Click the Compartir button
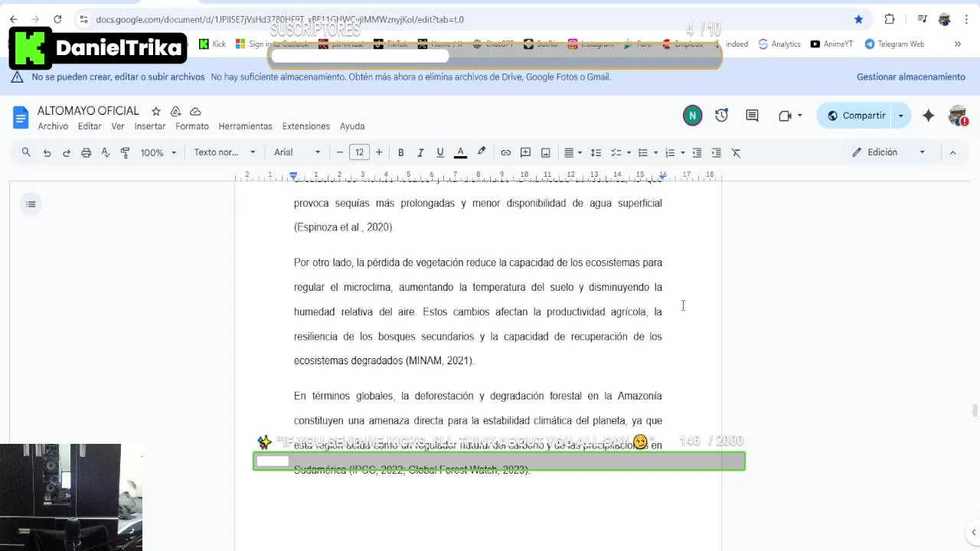 click(x=856, y=116)
